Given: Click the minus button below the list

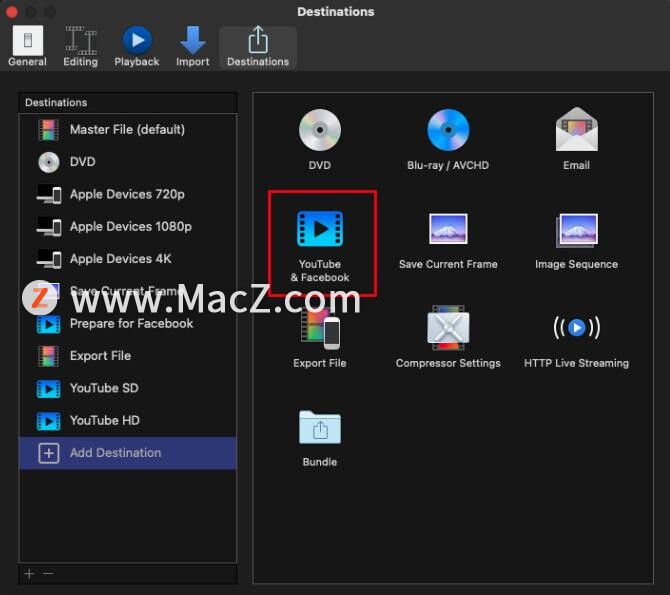Looking at the screenshot, I should (x=48, y=574).
